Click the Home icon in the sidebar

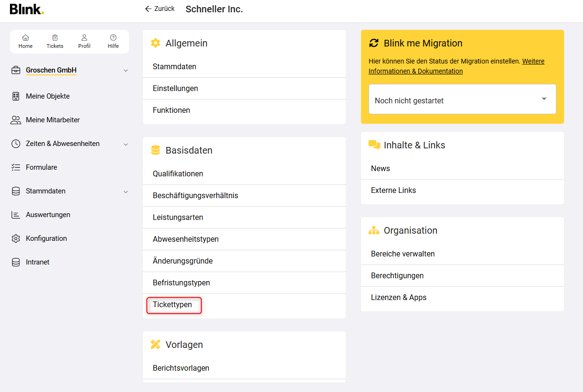[x=26, y=38]
